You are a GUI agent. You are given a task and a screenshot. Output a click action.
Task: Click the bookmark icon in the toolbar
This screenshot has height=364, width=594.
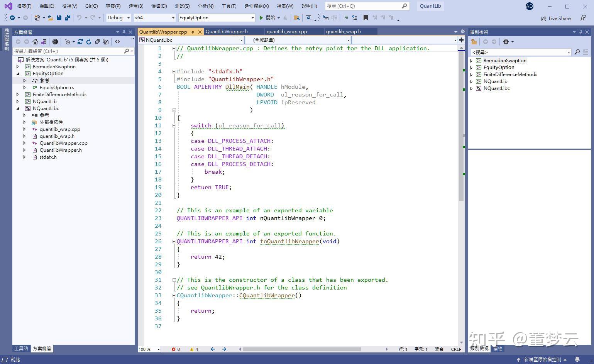coord(366,18)
